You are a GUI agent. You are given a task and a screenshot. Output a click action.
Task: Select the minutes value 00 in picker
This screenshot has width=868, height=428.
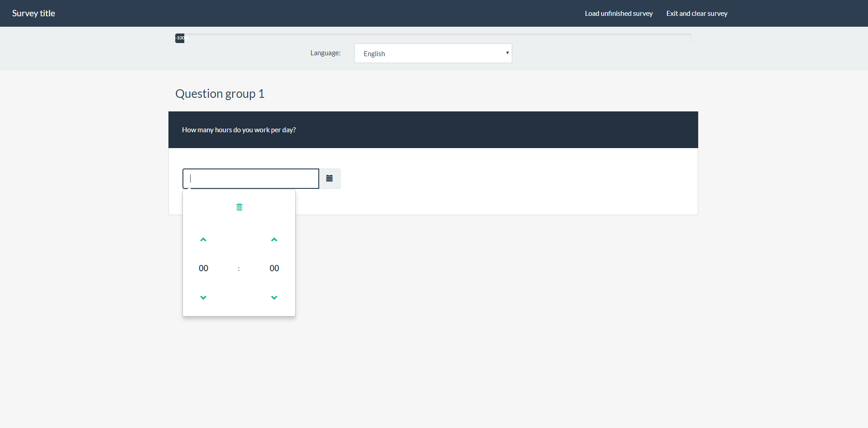pyautogui.click(x=274, y=268)
